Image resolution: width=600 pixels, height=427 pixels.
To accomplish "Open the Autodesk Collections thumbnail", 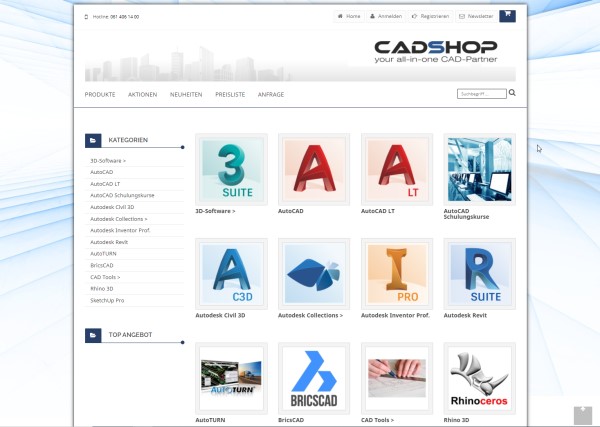I will point(314,274).
